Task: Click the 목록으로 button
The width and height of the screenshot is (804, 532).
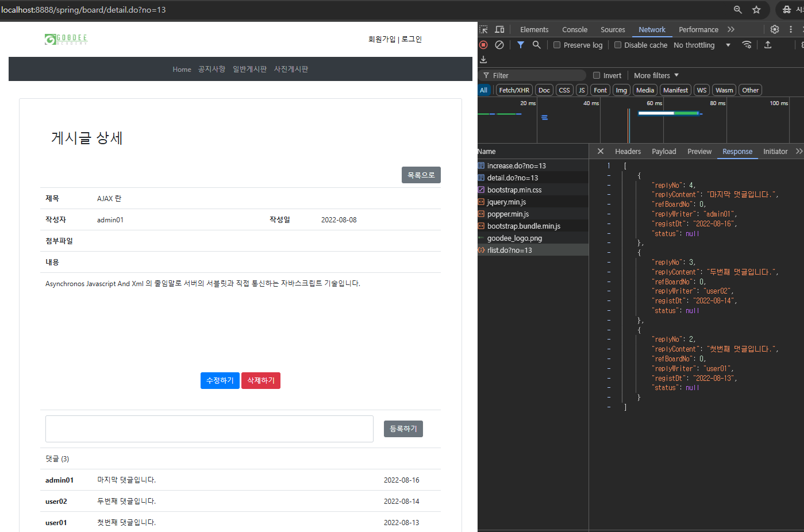Action: coord(421,175)
